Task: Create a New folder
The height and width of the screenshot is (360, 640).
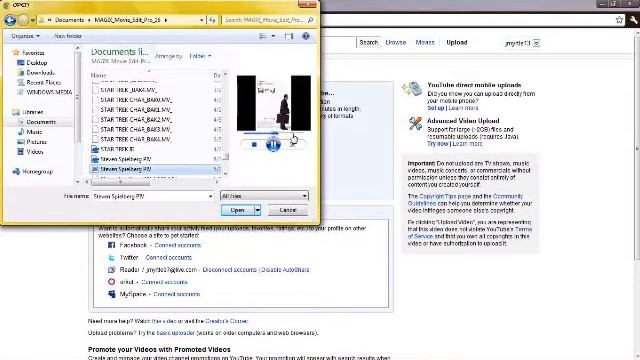Action: point(68,36)
